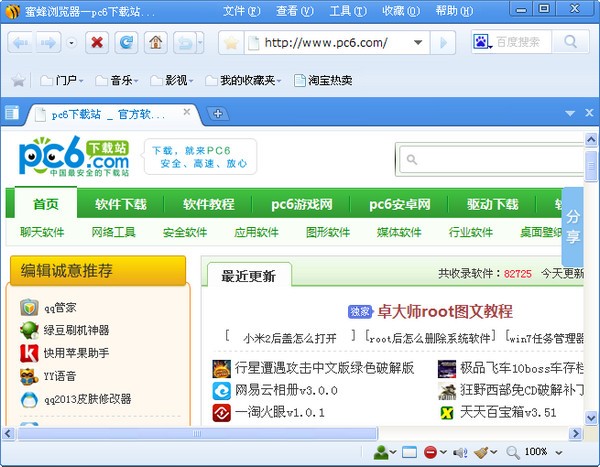Click the pc6.com site logo
This screenshot has height=467, width=600.
click(x=74, y=157)
